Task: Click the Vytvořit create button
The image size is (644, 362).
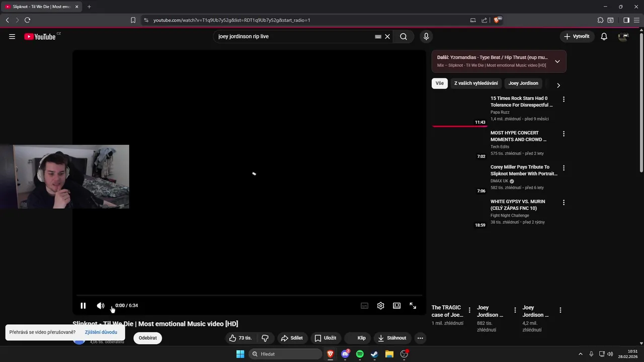Action: click(x=577, y=36)
